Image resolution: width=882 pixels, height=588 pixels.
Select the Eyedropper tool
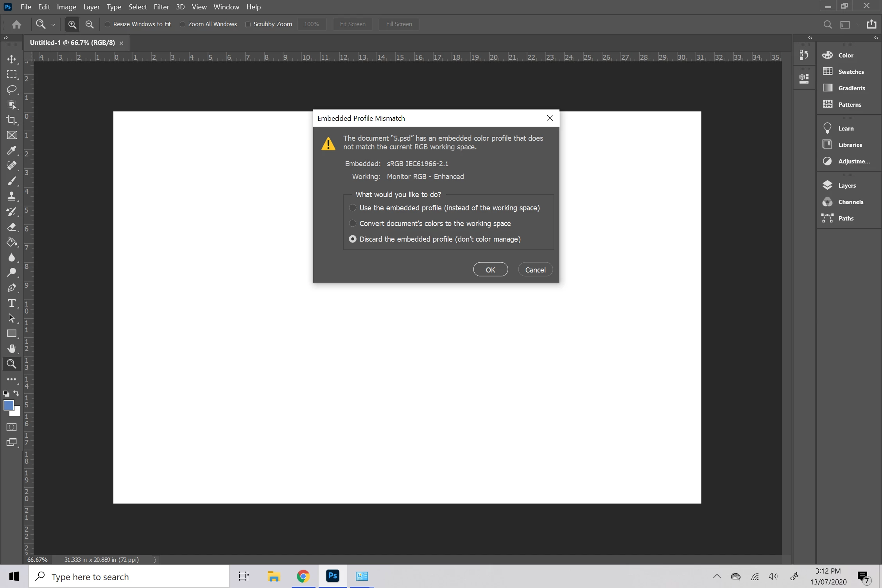[11, 151]
